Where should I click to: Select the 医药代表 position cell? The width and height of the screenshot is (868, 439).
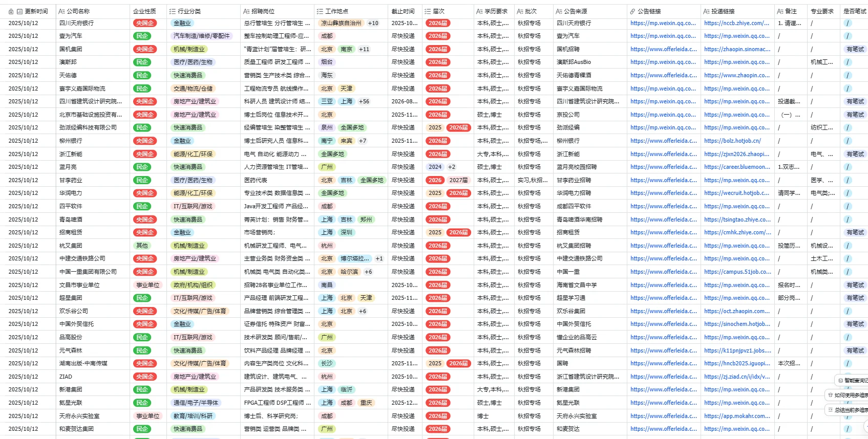(277, 180)
